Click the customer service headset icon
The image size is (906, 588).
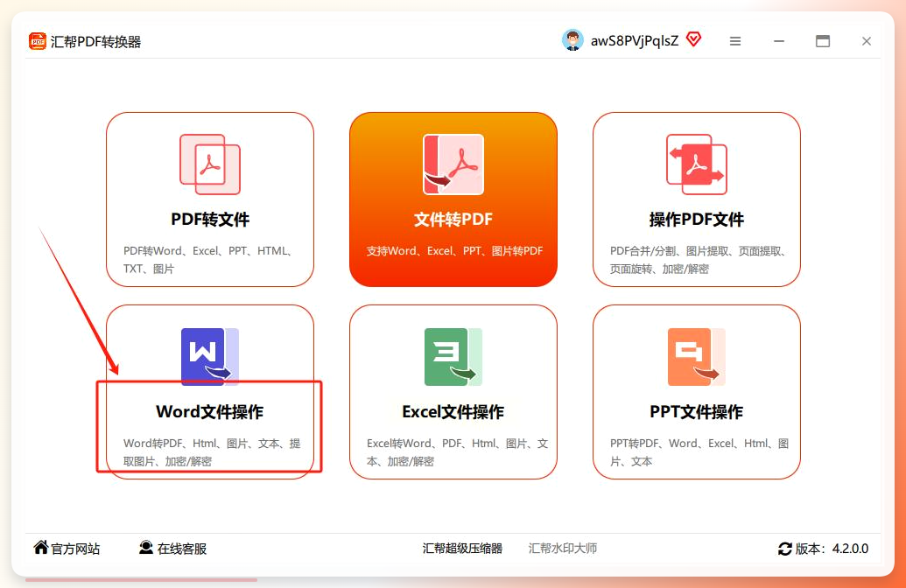coord(146,547)
